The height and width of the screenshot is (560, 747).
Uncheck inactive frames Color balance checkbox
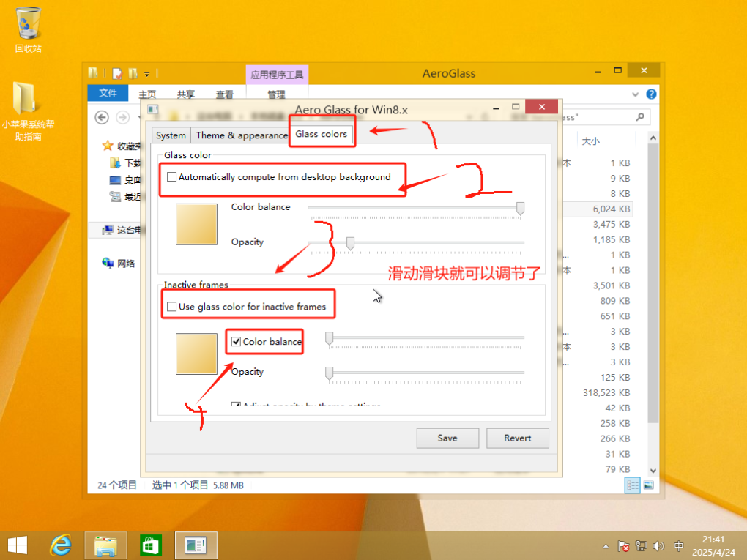tap(236, 341)
